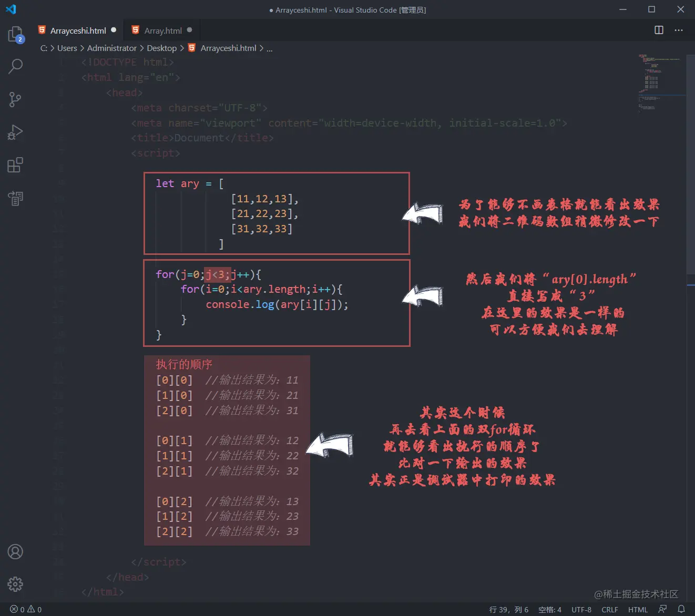Change indentation via 空格: 4
This screenshot has width=695, height=616.
550,609
